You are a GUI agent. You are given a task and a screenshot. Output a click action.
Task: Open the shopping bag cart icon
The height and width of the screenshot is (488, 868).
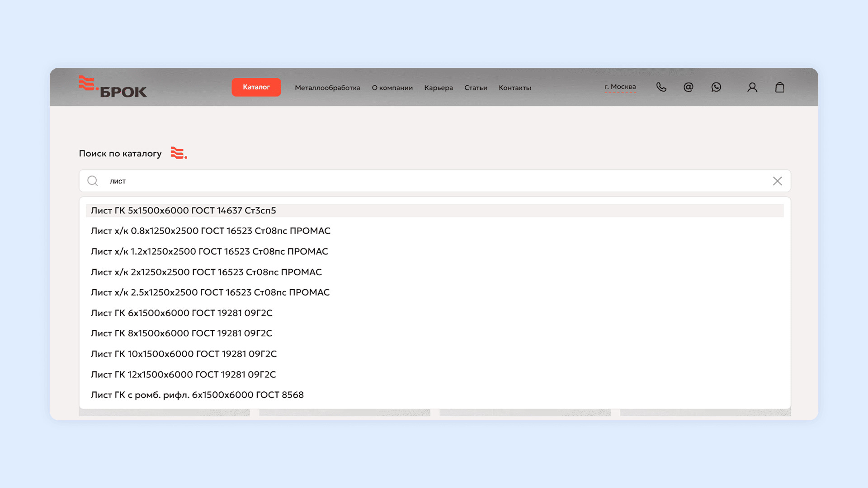tap(779, 87)
